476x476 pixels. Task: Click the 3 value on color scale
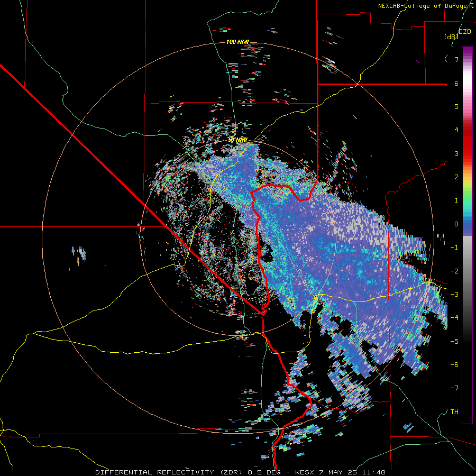click(x=456, y=153)
